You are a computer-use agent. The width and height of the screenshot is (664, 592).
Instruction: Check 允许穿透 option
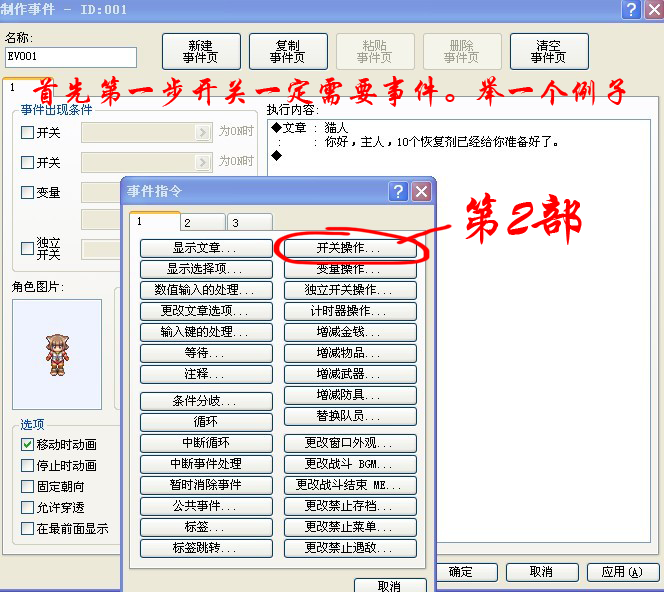(28, 507)
